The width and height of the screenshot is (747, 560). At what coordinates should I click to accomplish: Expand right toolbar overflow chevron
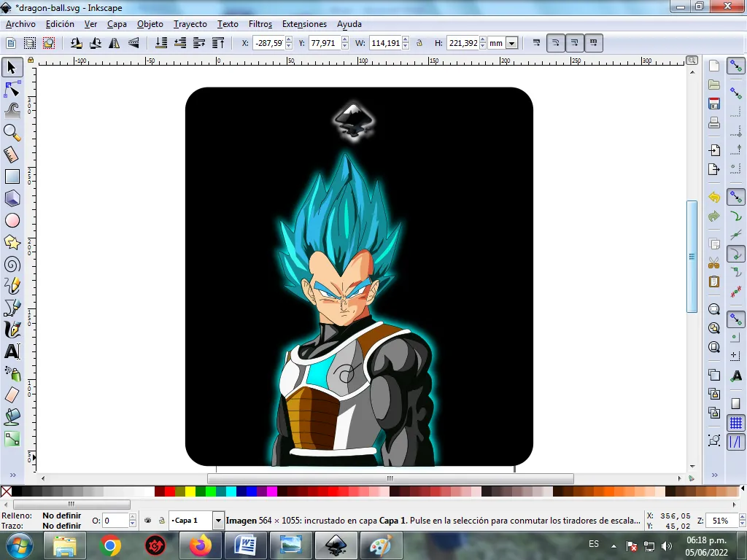coord(715,475)
